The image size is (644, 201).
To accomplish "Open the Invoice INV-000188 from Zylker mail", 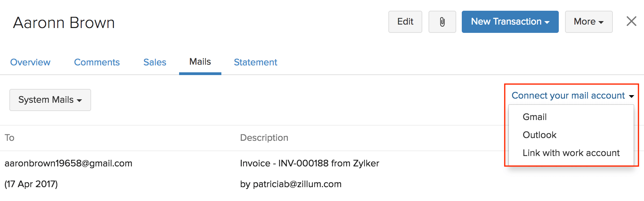I will click(x=309, y=163).
